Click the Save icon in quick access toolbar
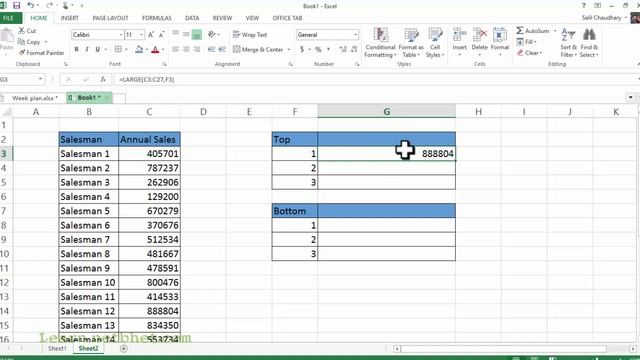Image resolution: width=640 pixels, height=360 pixels. click(x=16, y=5)
